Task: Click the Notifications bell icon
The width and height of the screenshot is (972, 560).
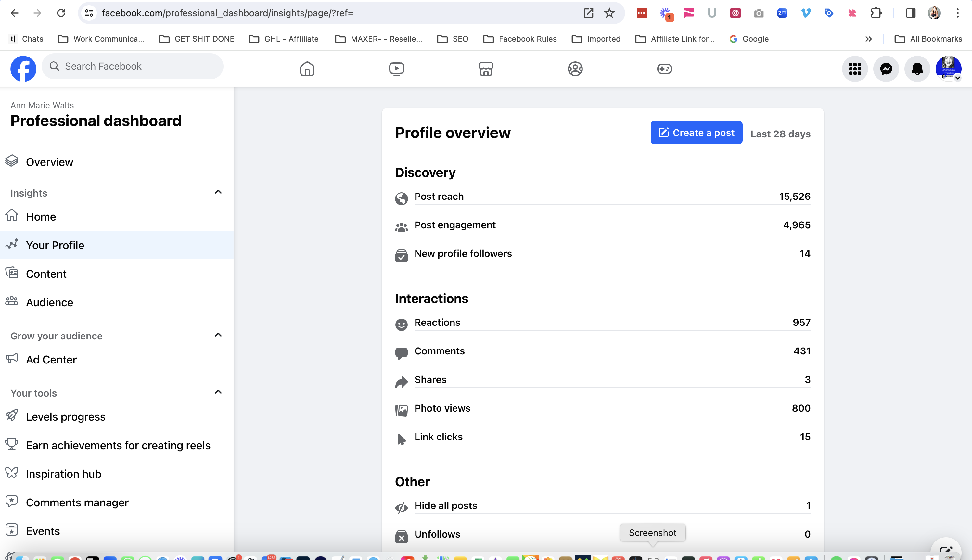Action: (916, 68)
